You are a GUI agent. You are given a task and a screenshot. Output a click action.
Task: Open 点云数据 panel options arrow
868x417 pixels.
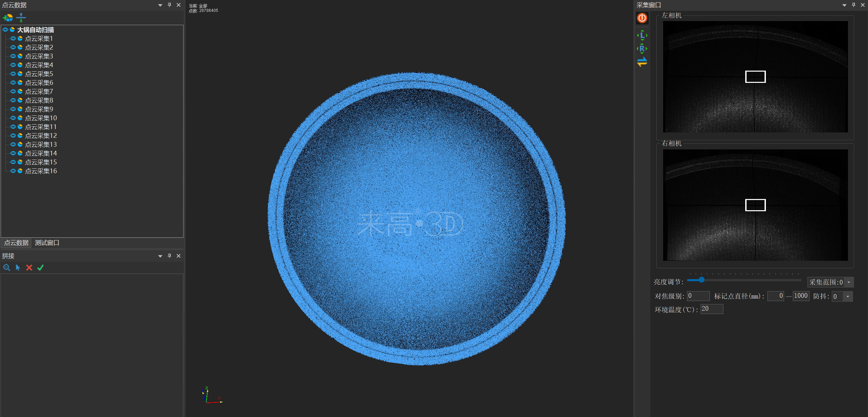[160, 5]
